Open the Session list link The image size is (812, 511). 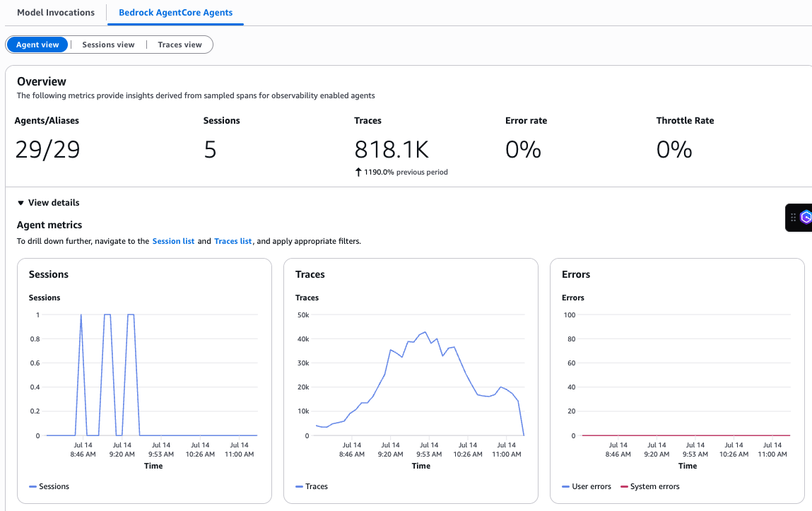coord(173,241)
